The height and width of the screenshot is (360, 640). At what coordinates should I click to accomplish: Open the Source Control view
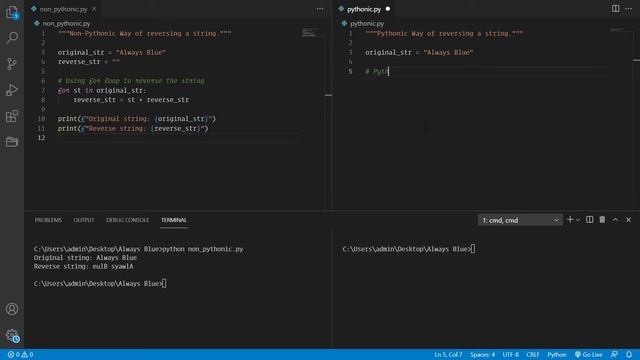tap(12, 64)
